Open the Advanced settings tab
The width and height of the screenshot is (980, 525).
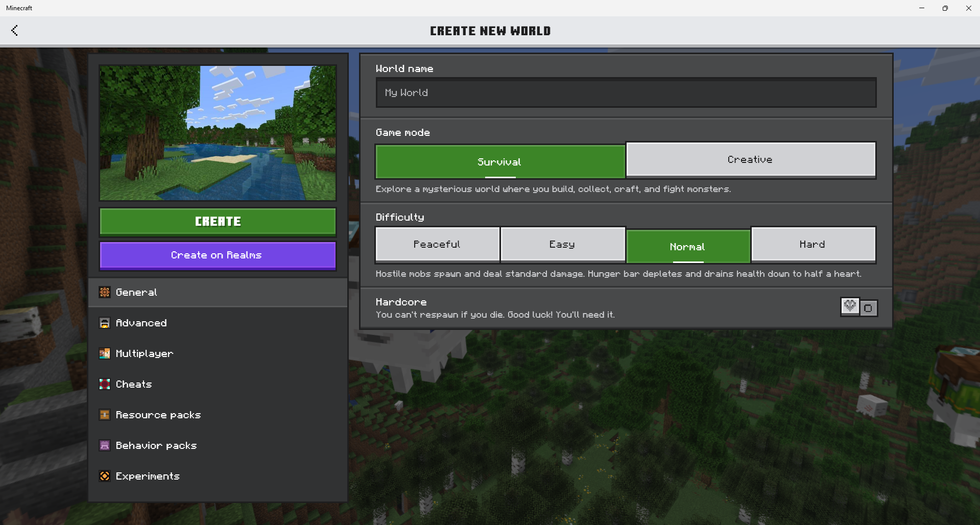(218, 323)
